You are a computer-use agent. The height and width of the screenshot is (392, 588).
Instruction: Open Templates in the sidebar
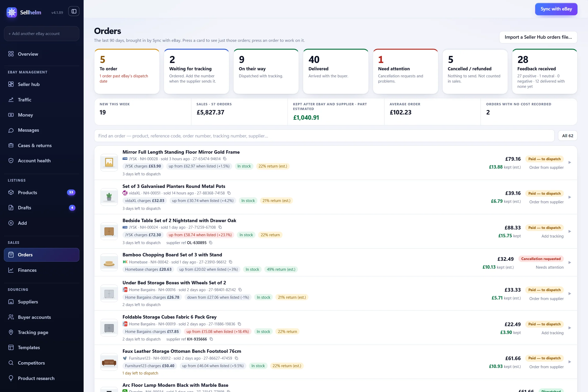click(42, 348)
